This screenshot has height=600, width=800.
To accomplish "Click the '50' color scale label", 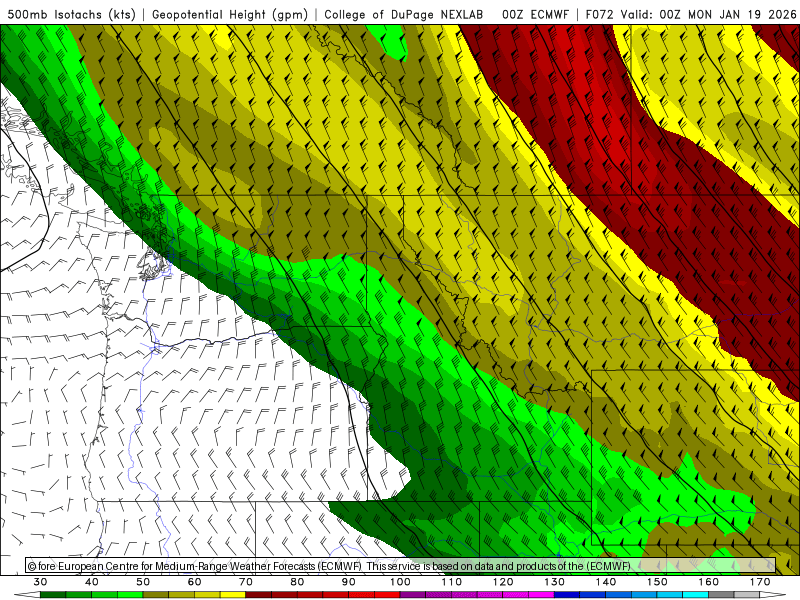I will click(x=143, y=582).
